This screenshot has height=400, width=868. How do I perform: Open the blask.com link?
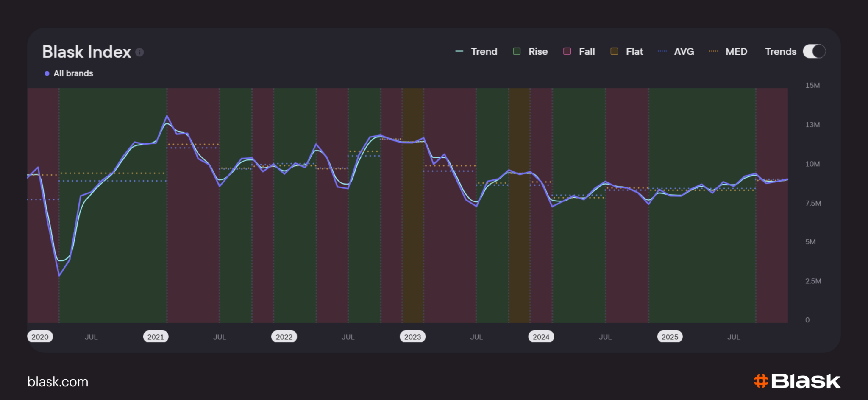pyautogui.click(x=58, y=382)
